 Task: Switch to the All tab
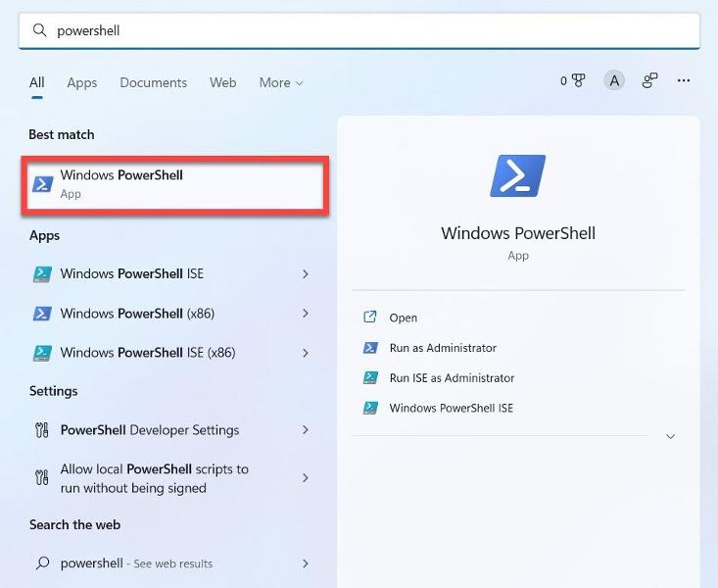point(36,82)
